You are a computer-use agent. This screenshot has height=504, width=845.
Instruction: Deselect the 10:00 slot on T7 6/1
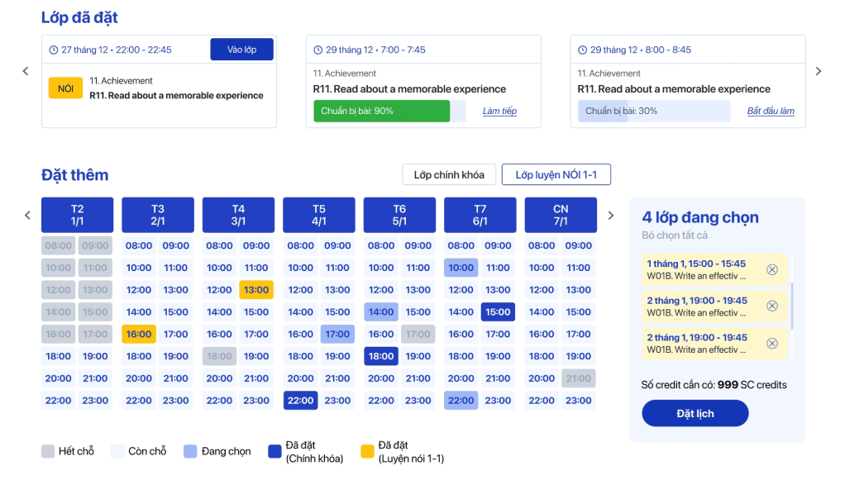coord(461,268)
